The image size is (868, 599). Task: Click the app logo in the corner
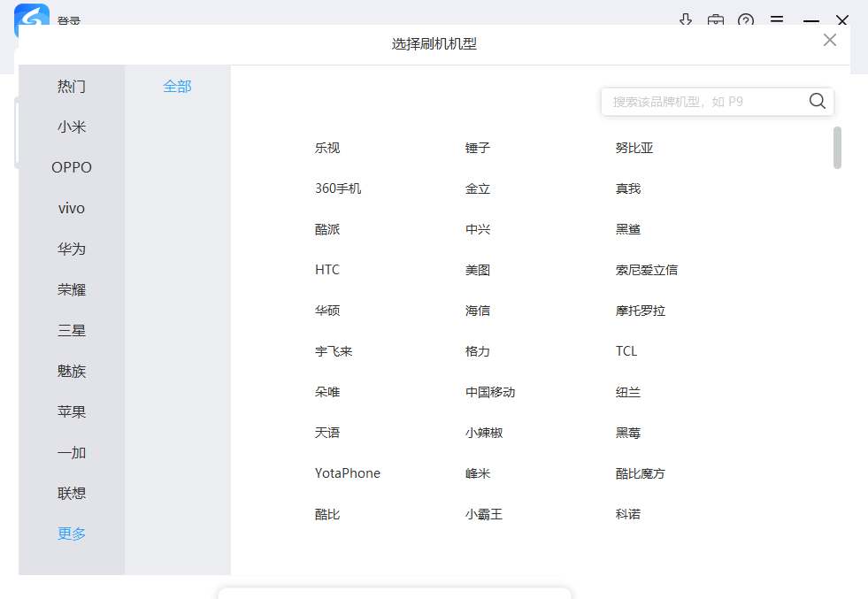tap(31, 19)
